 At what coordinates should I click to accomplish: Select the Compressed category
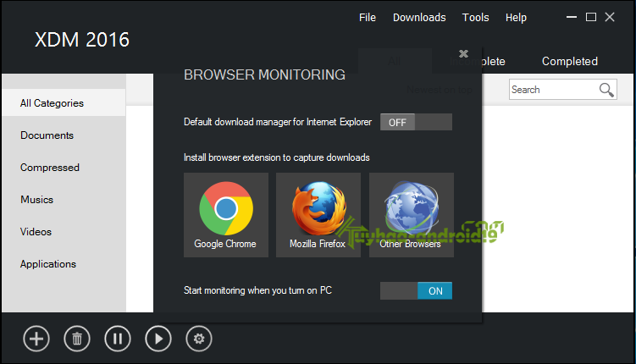(x=50, y=168)
